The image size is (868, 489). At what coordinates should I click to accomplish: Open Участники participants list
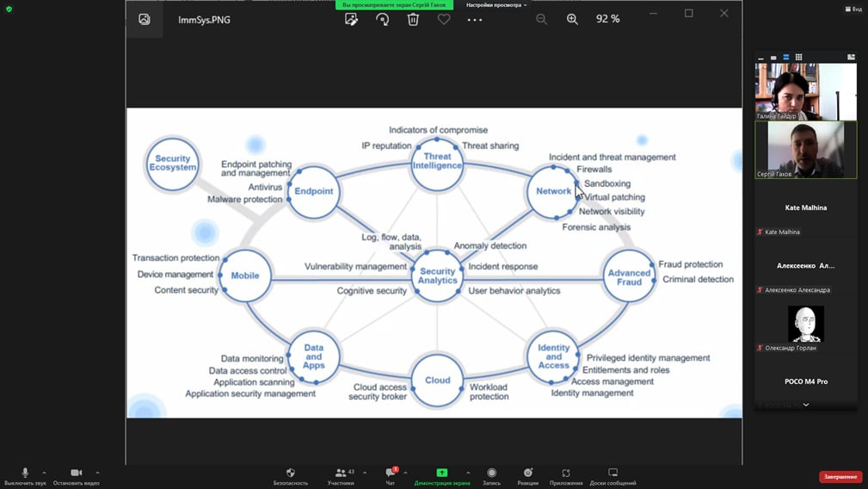point(341,476)
